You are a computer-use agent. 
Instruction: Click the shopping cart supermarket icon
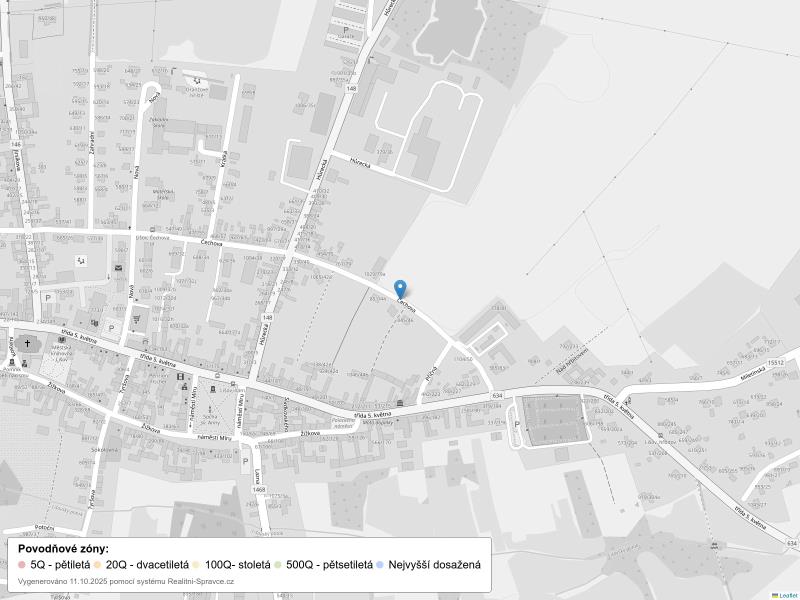(137, 317)
